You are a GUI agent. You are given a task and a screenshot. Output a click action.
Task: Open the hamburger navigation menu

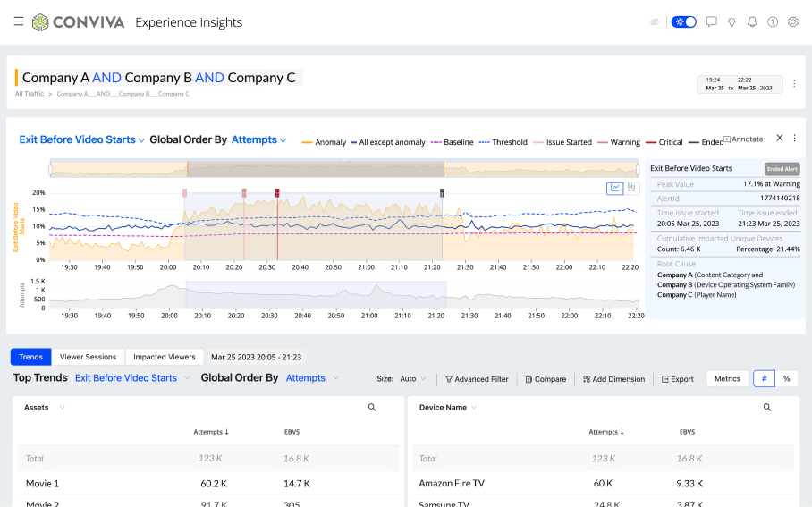pyautogui.click(x=19, y=21)
